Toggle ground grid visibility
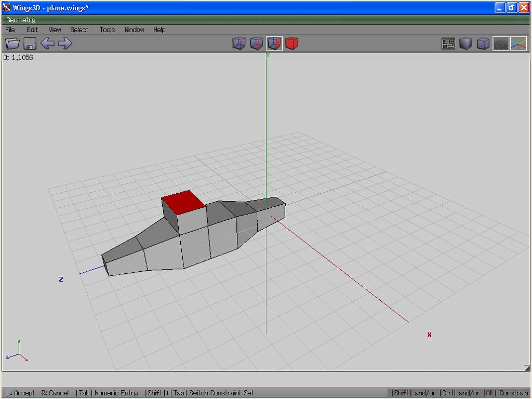Viewport: 532px width, 399px height. [x=500, y=44]
